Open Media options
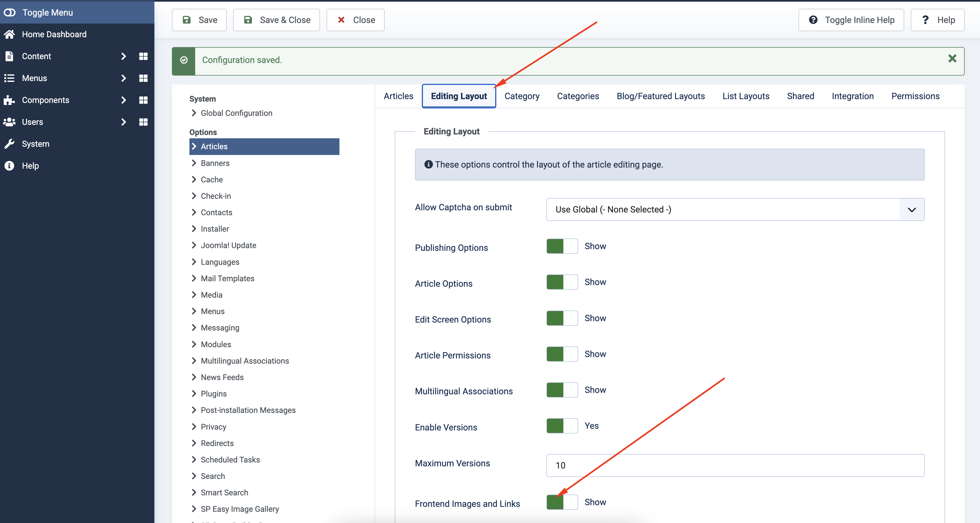Screen dimensions: 980x523 tap(212, 295)
